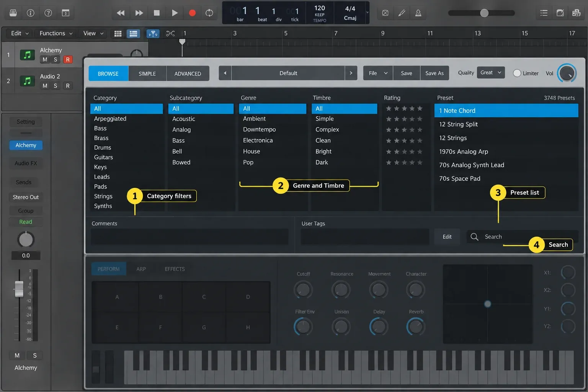Click the Setting button in channel strip
588x392 pixels.
point(26,122)
